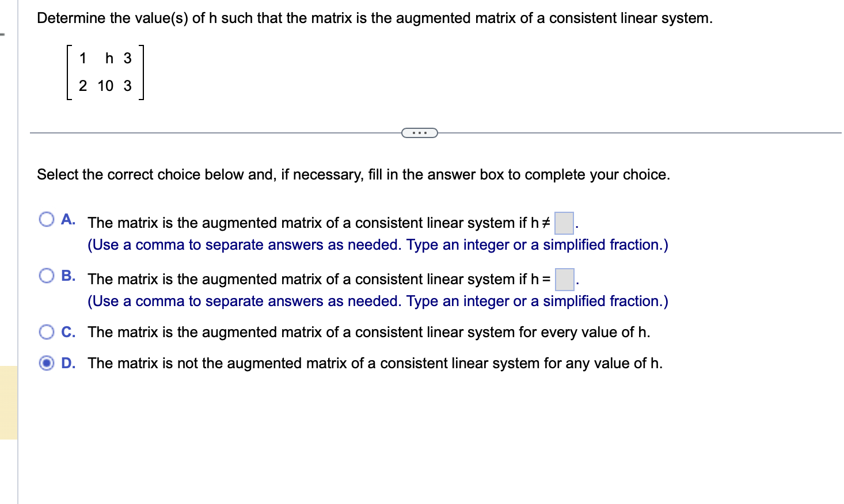Select choice B radio button

[x=47, y=275]
